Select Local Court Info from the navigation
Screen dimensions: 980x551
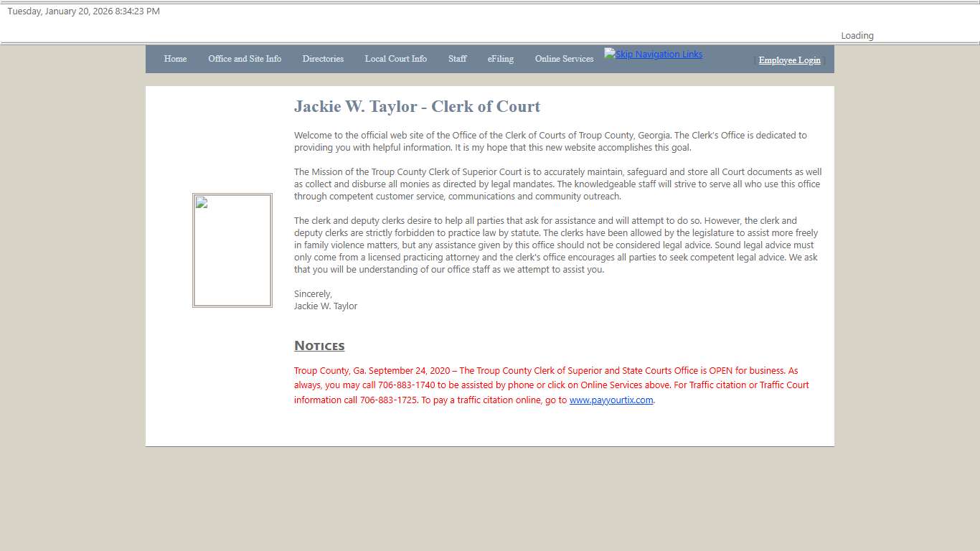tap(395, 59)
